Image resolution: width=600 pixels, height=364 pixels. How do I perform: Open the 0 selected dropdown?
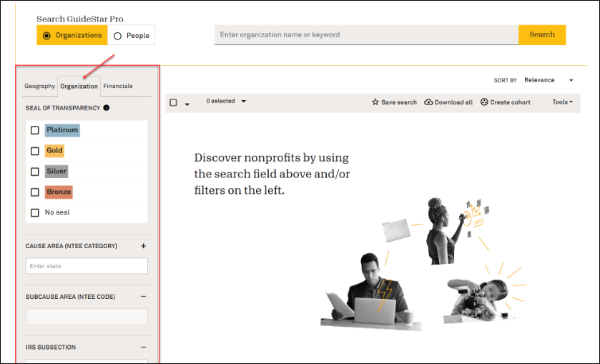226,102
